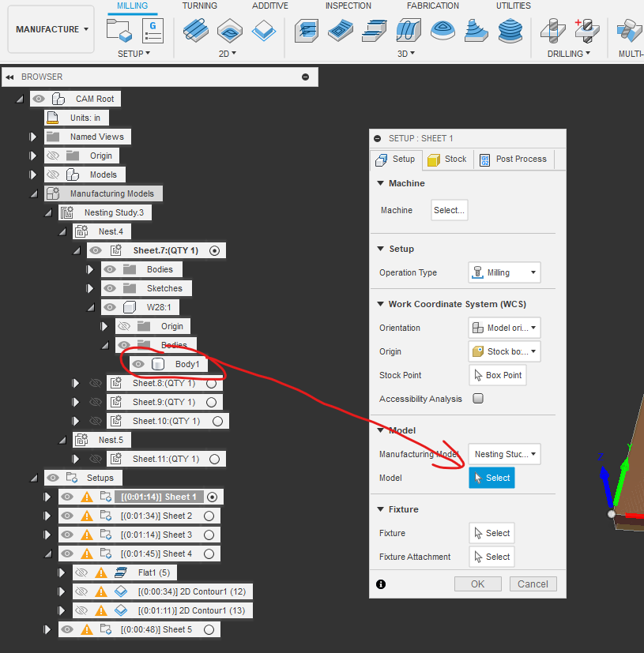Open the Operation Type dropdown
The height and width of the screenshot is (653, 644).
point(504,272)
